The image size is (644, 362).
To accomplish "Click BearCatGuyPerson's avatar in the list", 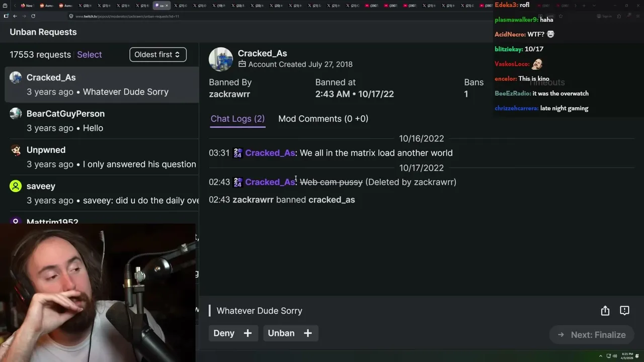I will (16, 114).
